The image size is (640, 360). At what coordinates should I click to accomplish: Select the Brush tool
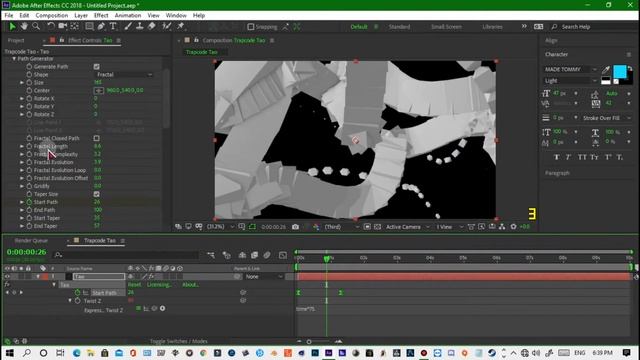pyautogui.click(x=128, y=27)
